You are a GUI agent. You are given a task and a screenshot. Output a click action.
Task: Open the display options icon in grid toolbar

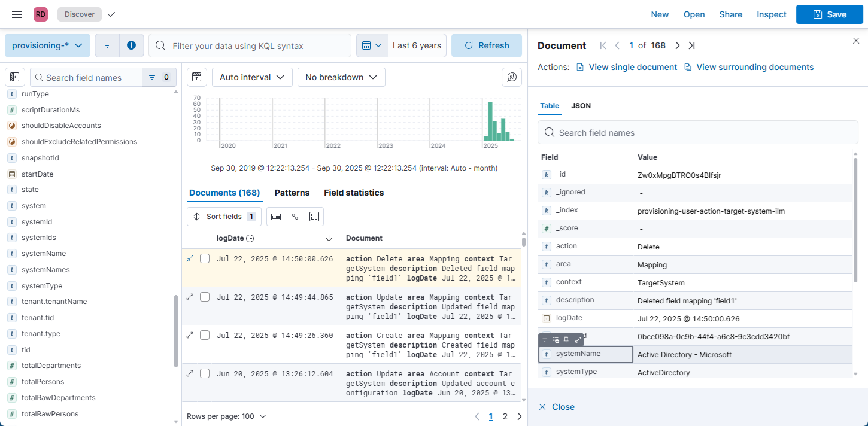coord(295,217)
